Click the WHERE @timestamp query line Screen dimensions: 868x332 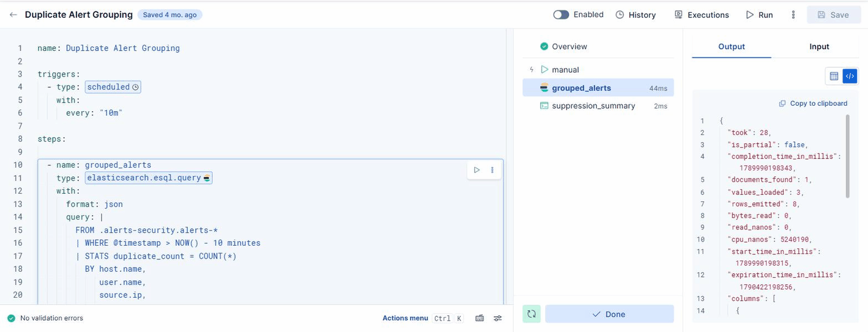pos(168,243)
